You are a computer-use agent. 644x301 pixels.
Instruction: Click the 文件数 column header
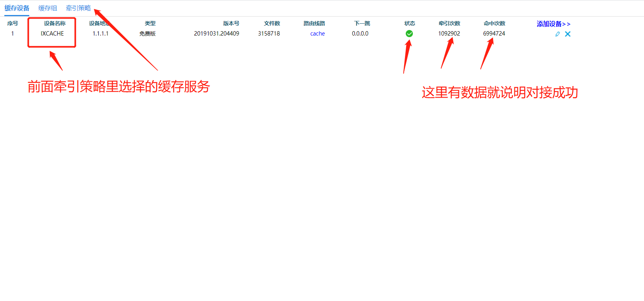pos(272,23)
